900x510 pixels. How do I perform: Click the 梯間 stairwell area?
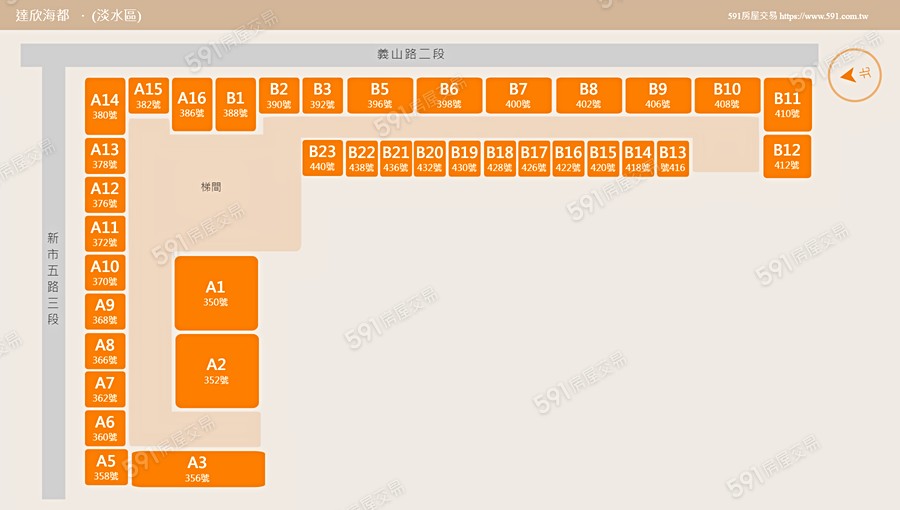211,187
